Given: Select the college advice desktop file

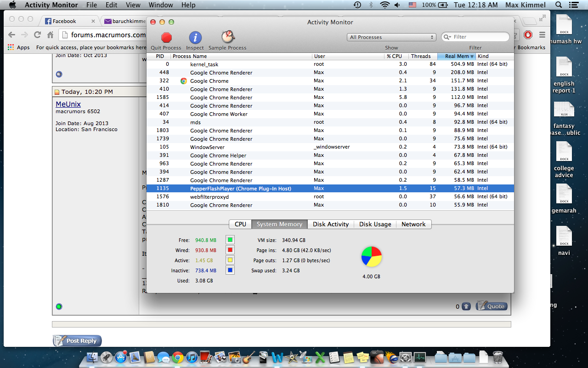Looking at the screenshot, I should click(x=564, y=160).
